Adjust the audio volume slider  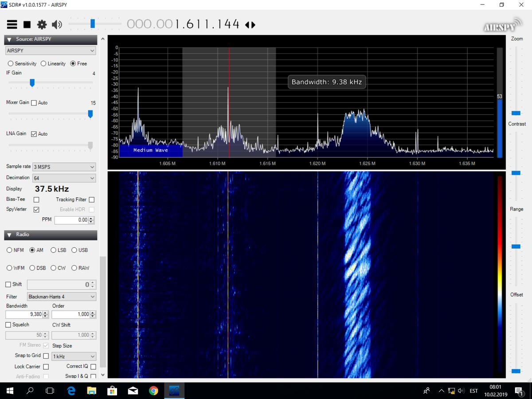(93, 23)
